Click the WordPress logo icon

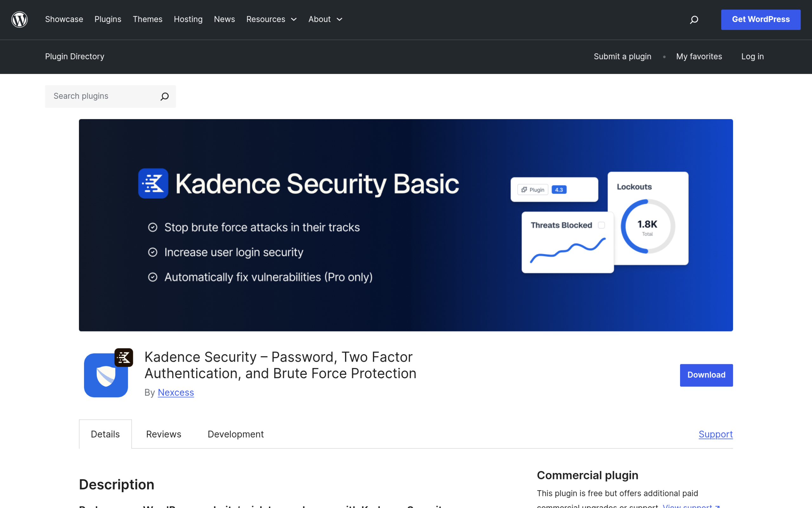point(19,19)
